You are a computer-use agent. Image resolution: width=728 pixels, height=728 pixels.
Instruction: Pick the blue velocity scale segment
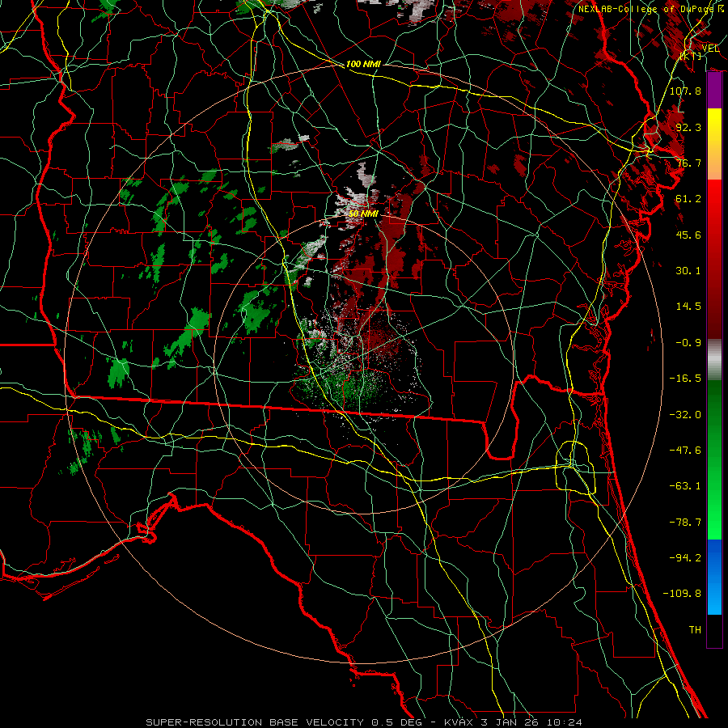[x=714, y=577]
